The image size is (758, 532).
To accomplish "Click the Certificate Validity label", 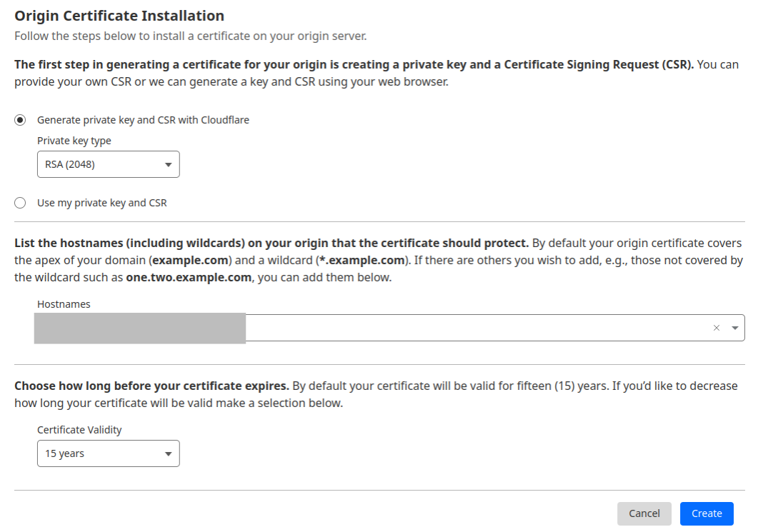I will [x=79, y=430].
